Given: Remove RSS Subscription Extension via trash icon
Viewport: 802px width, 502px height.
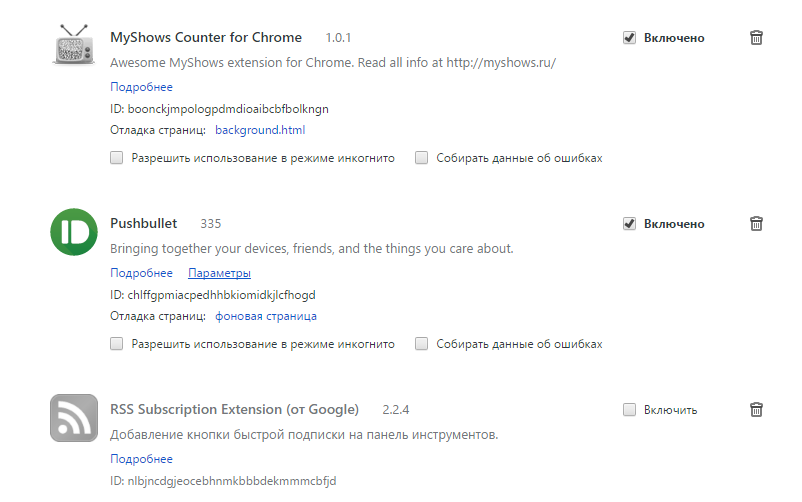Looking at the screenshot, I should [757, 410].
